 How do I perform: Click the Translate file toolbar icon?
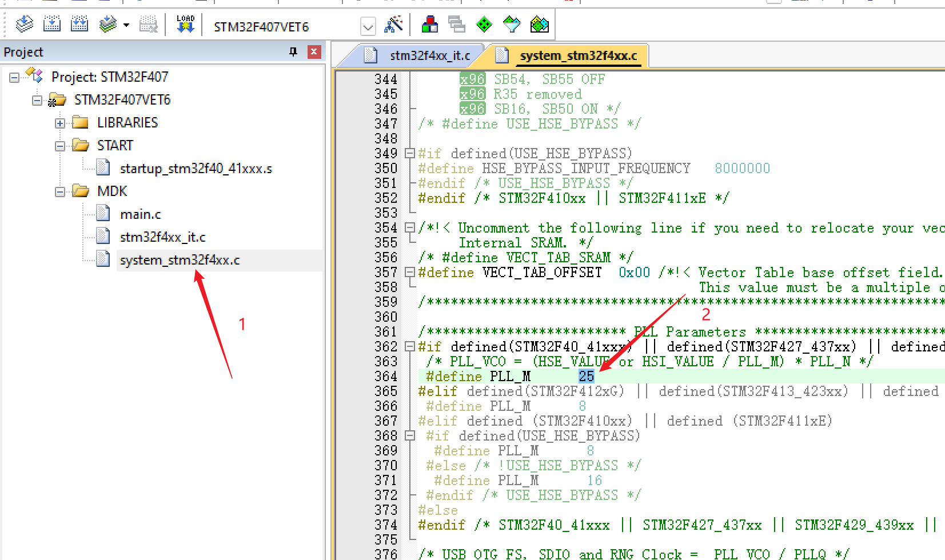[25, 25]
